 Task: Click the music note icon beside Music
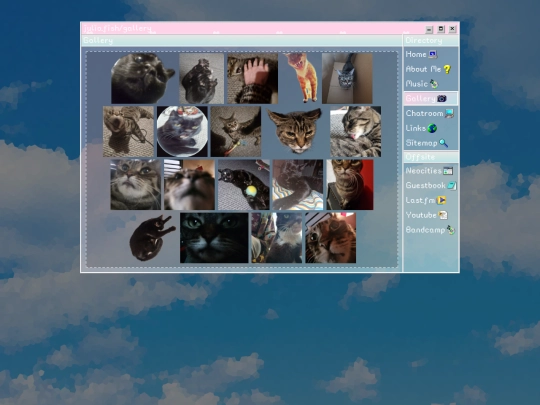click(434, 84)
